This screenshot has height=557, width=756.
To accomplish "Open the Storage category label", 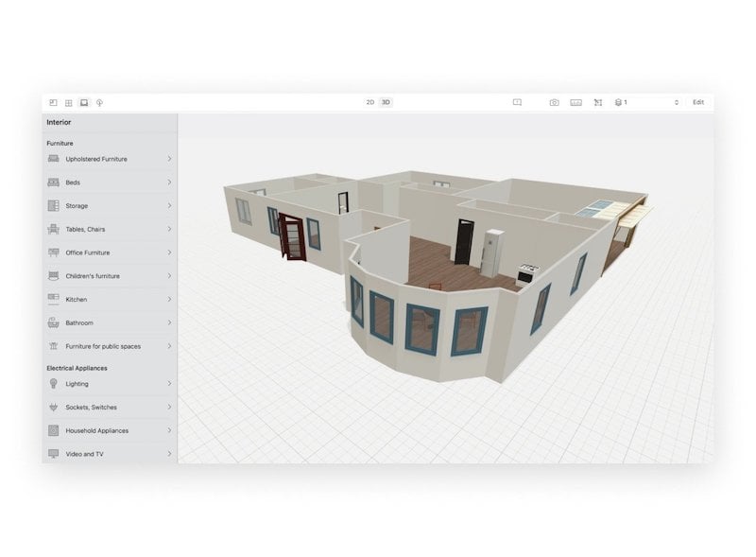I will [77, 205].
